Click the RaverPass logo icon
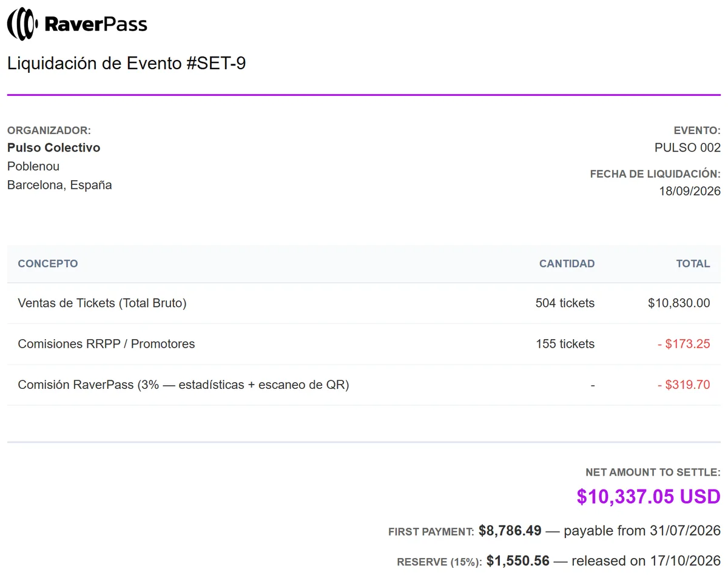The width and height of the screenshot is (728, 586). (22, 24)
